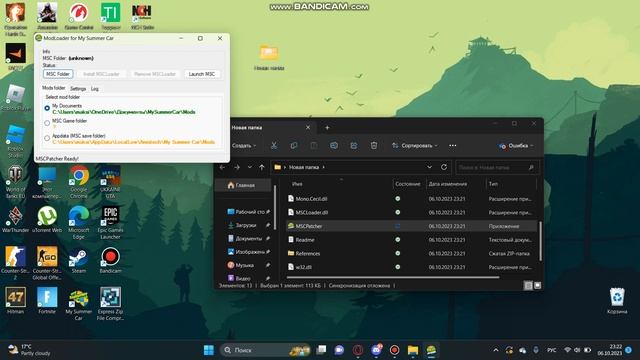
Task: Select Appdata (MSC save folder) radio
Action: point(47,138)
